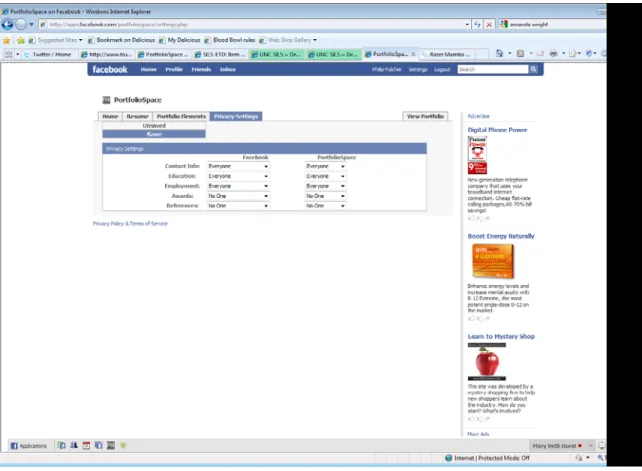642x471 pixels.
Task: Click the Home icon in the command bar
Action: click(x=500, y=53)
